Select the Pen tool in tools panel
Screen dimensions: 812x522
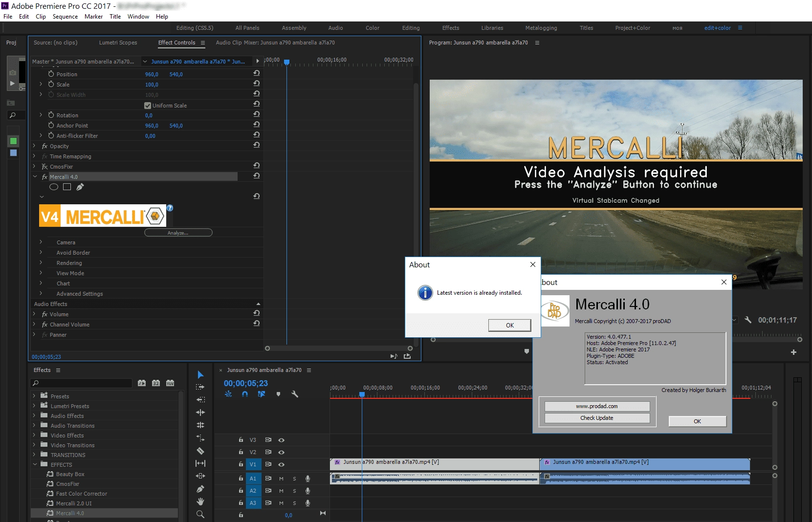(200, 489)
